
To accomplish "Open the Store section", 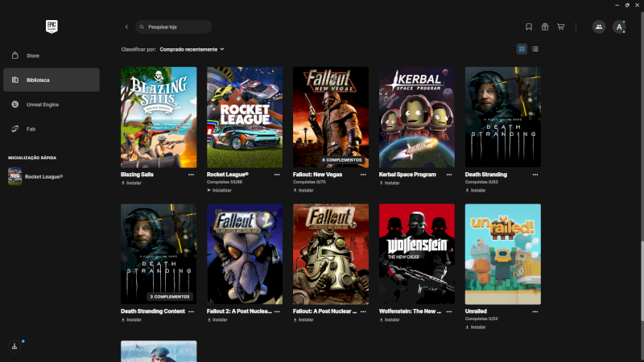I will click(x=52, y=56).
